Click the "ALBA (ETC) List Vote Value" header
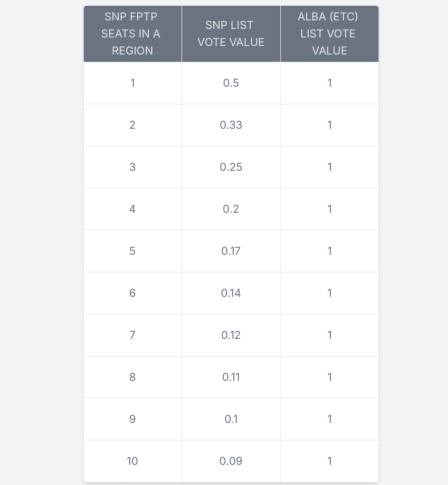 point(329,33)
